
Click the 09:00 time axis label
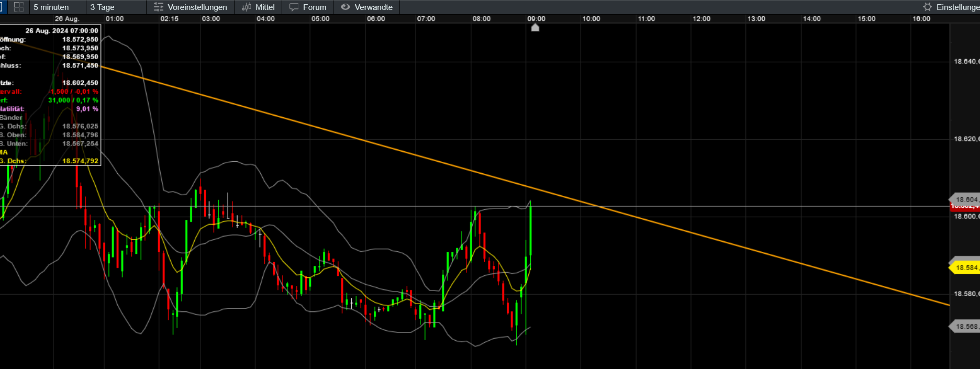coord(536,18)
